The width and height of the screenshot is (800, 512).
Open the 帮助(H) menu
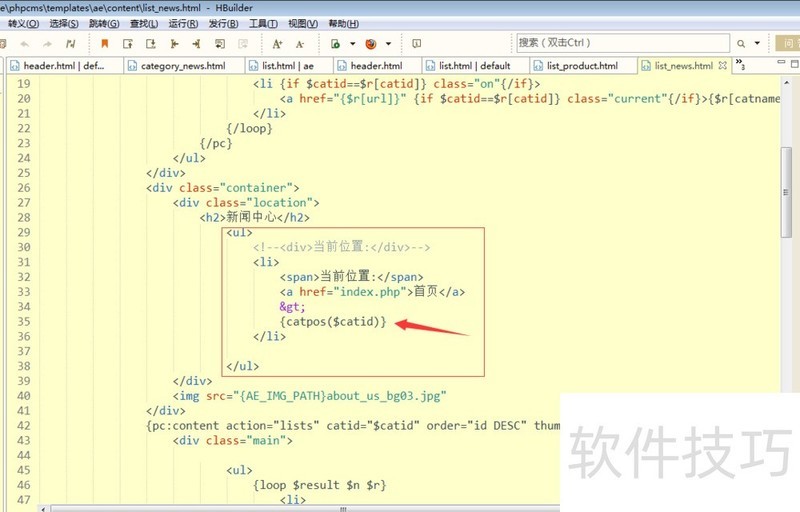pyautogui.click(x=343, y=23)
